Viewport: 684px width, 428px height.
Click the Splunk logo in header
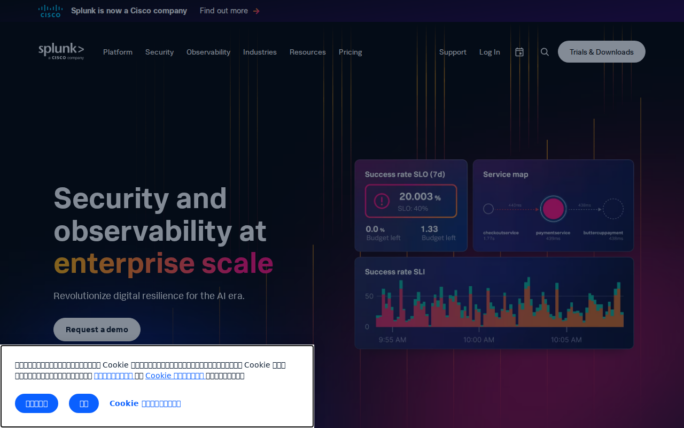click(x=61, y=51)
